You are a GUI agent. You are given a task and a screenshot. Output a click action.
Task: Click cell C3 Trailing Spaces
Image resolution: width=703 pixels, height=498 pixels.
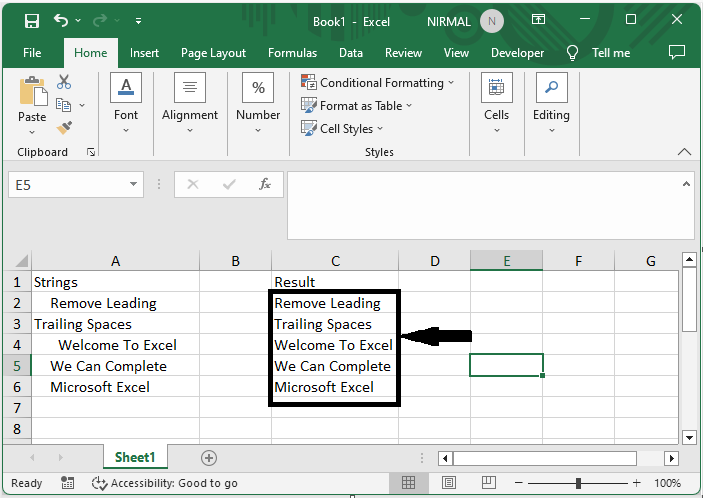coord(335,324)
